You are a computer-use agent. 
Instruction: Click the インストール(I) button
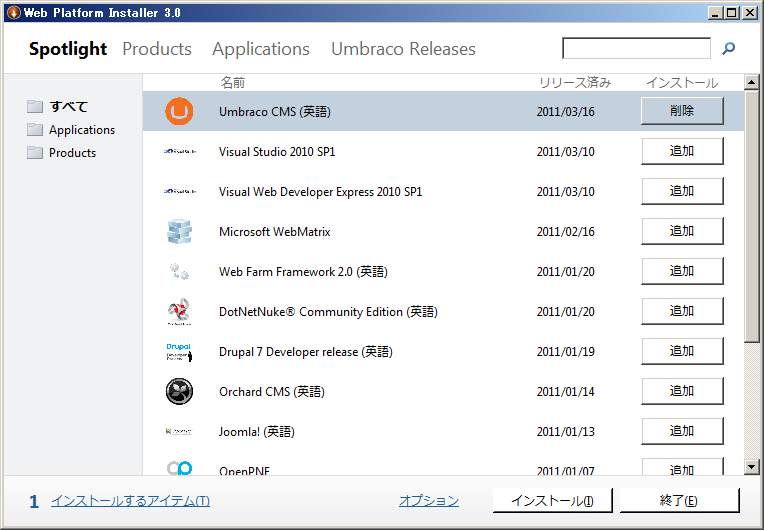click(x=553, y=500)
